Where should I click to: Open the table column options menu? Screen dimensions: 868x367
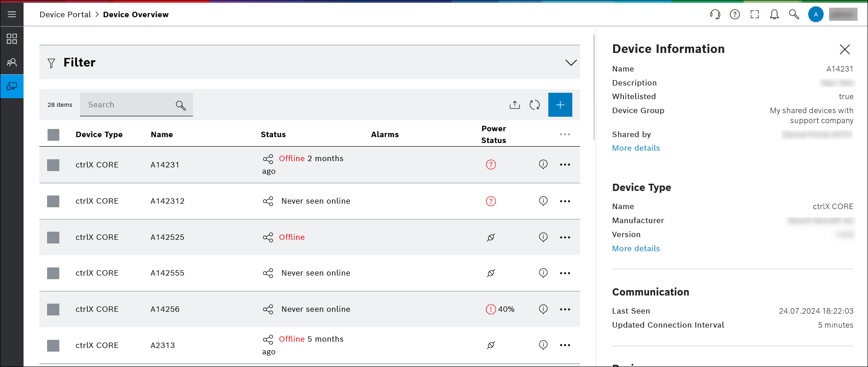(565, 134)
